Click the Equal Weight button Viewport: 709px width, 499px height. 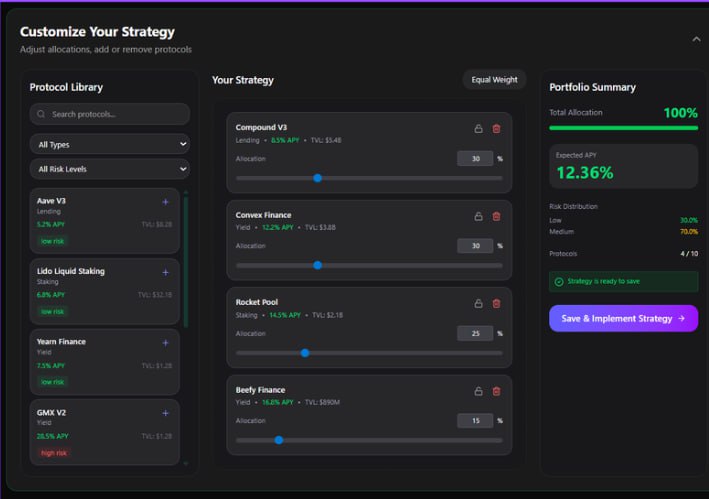point(494,80)
